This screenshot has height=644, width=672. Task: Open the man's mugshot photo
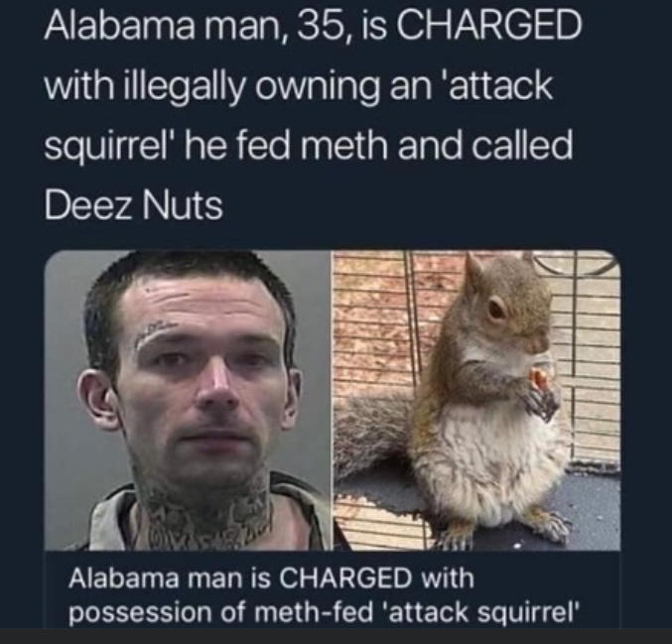pyautogui.click(x=188, y=400)
